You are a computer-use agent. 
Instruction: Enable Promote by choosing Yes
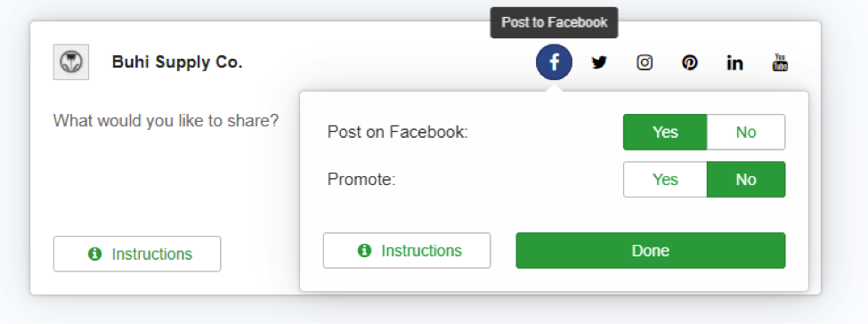click(x=665, y=180)
